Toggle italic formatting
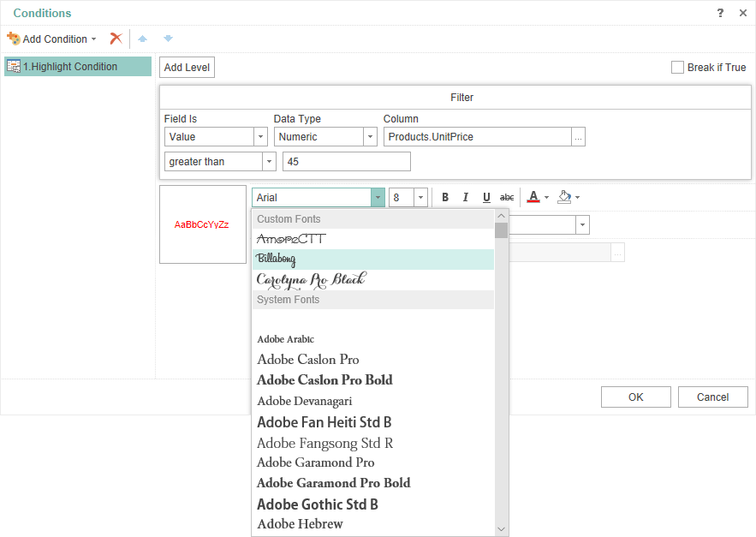Screen dimensions: 756x537 coord(466,198)
